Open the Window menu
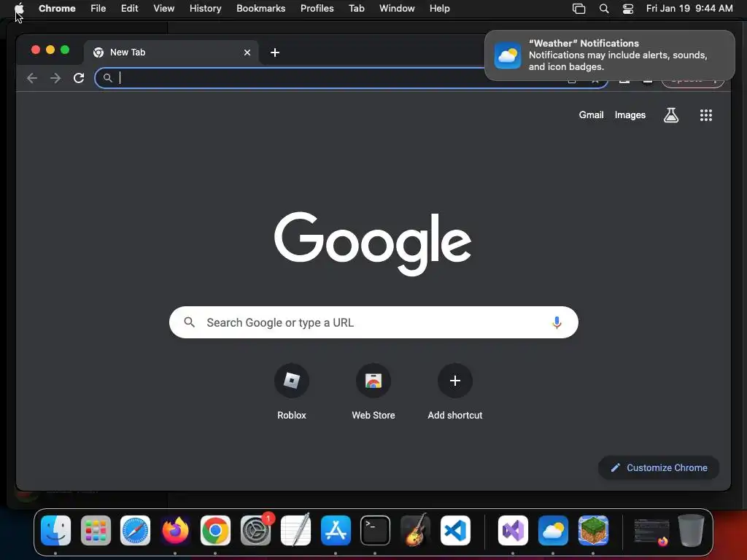747x560 pixels. (x=397, y=8)
